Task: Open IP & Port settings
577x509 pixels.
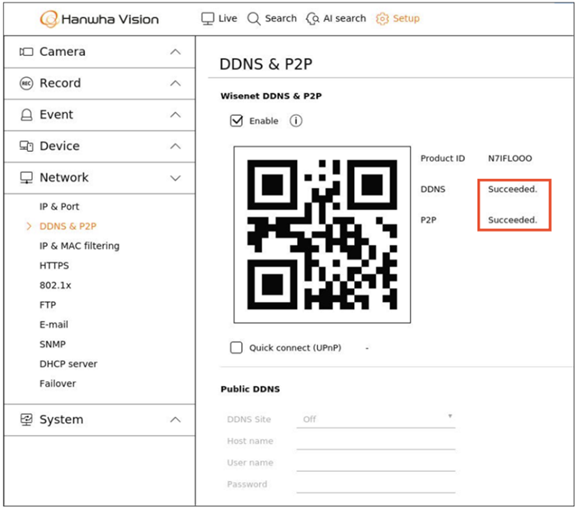Action: coord(59,206)
